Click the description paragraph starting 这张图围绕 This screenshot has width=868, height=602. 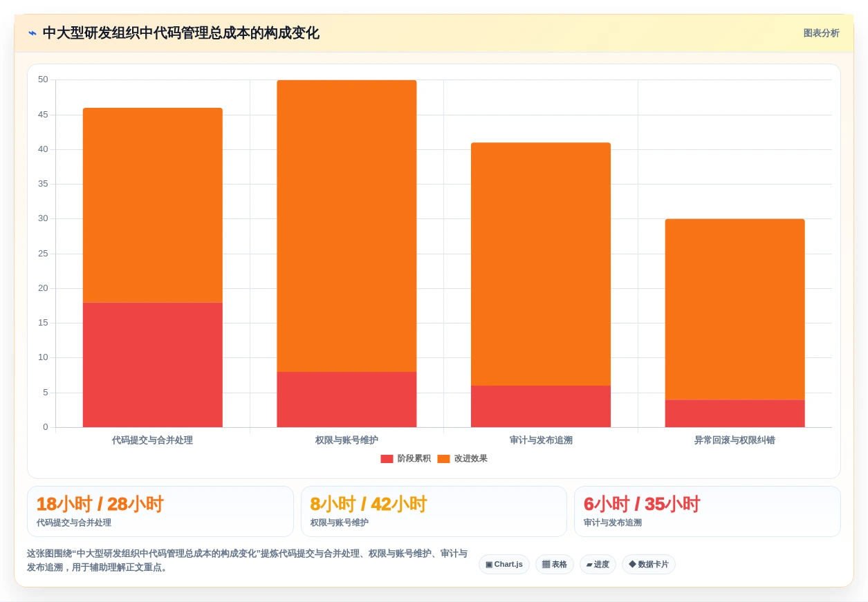point(247,561)
